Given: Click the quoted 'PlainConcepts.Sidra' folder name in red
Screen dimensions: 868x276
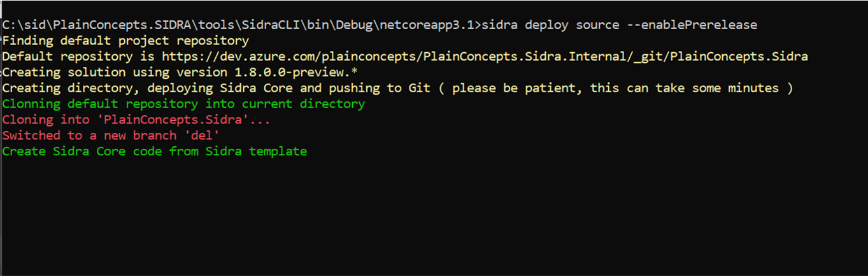Looking at the screenshot, I should click(172, 120).
